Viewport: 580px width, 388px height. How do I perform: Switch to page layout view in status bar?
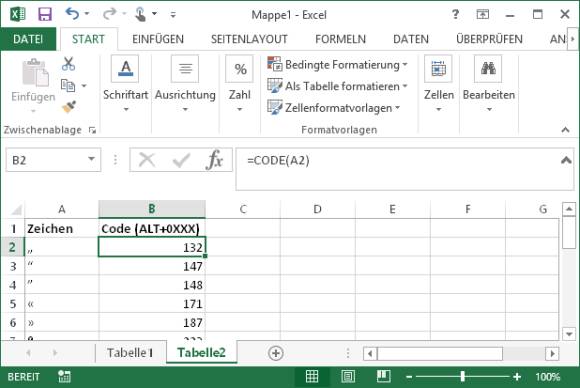coord(348,377)
